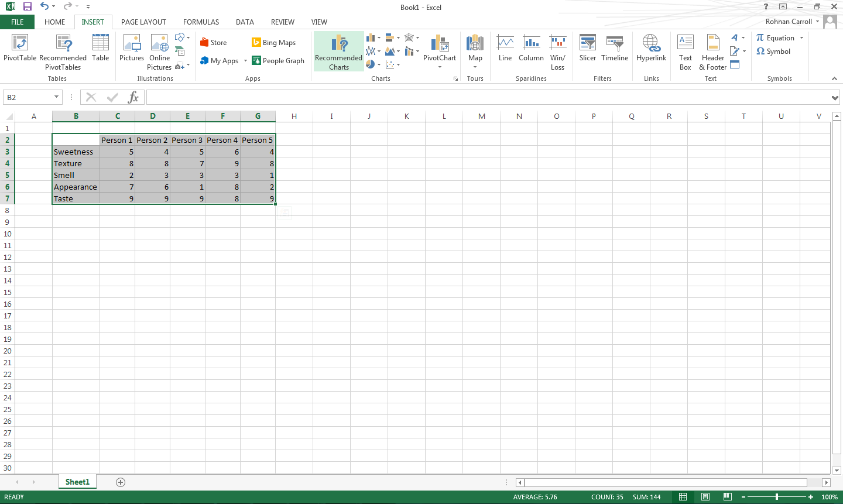Insert a Symbol
This screenshot has width=843, height=504.
[773, 52]
